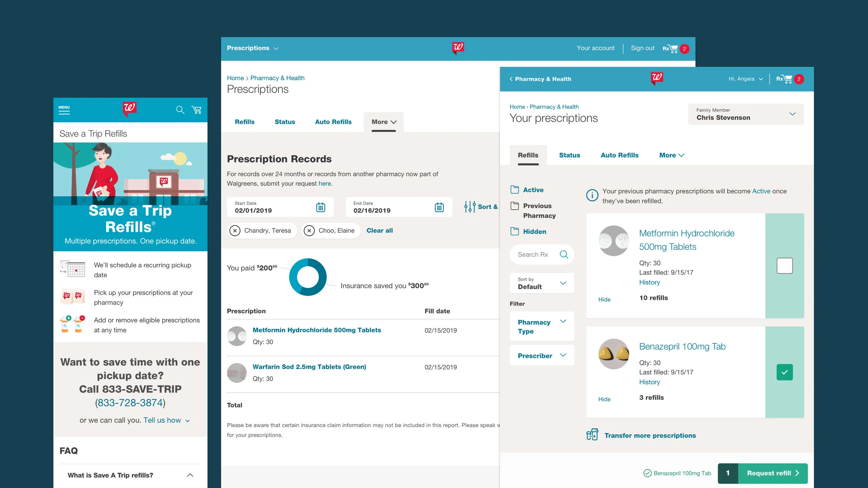Open the Family Member Chris Stevenson dropdown
Viewport: 868px width, 488px height.
click(746, 114)
